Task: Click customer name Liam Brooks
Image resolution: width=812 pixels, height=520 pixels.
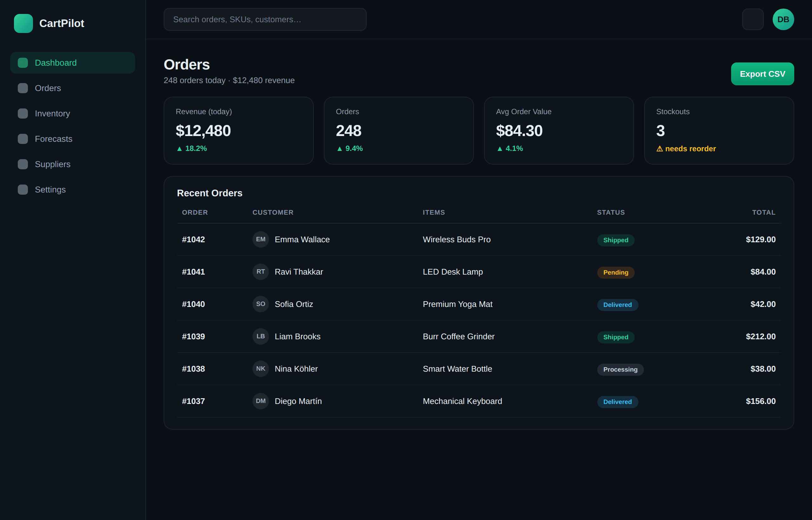Action: coord(297,337)
